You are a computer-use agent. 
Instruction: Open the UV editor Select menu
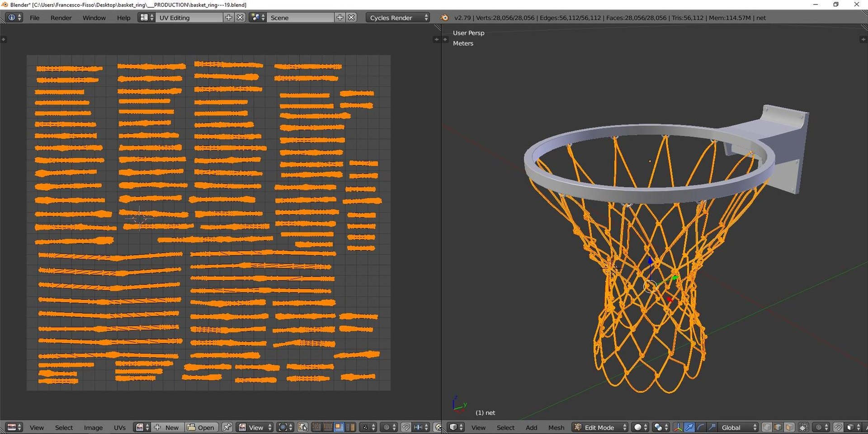64,427
